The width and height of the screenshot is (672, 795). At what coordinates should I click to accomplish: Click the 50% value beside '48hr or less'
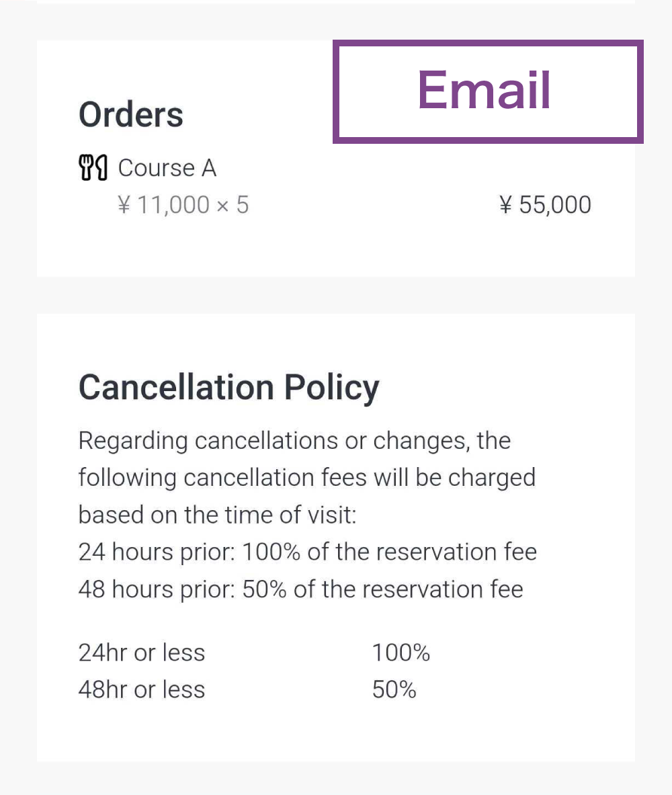(x=394, y=689)
